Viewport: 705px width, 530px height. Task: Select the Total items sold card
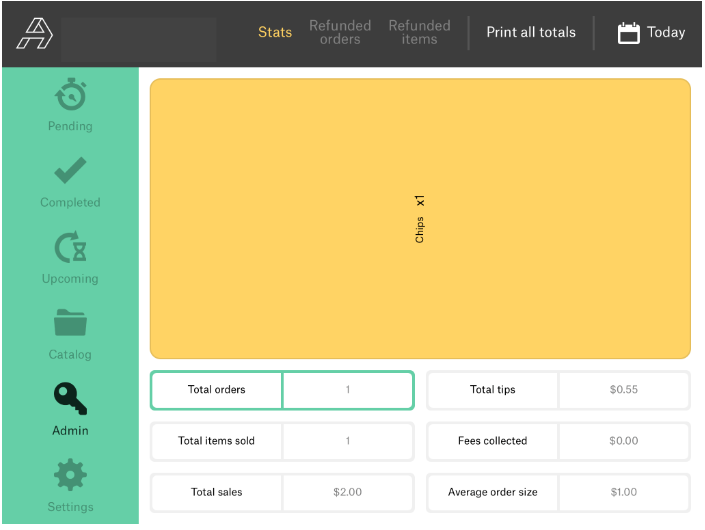[x=282, y=441]
